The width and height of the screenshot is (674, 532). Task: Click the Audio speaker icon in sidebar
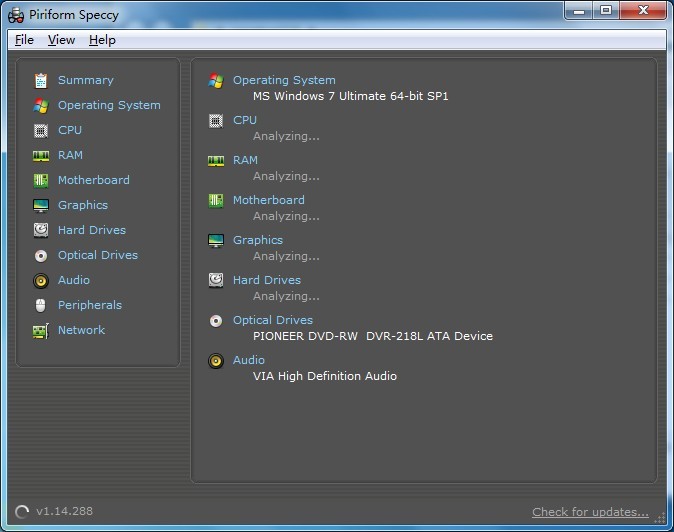(41, 280)
